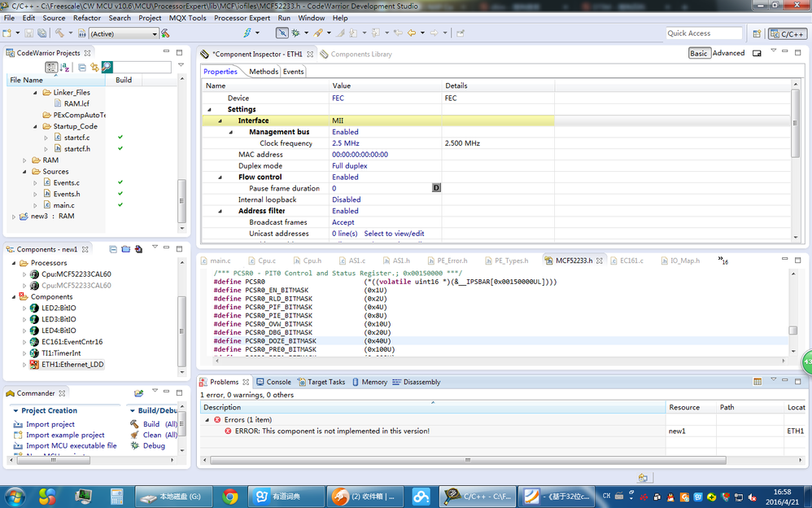Click the hammer Build icon in toolbar

[x=59, y=33]
